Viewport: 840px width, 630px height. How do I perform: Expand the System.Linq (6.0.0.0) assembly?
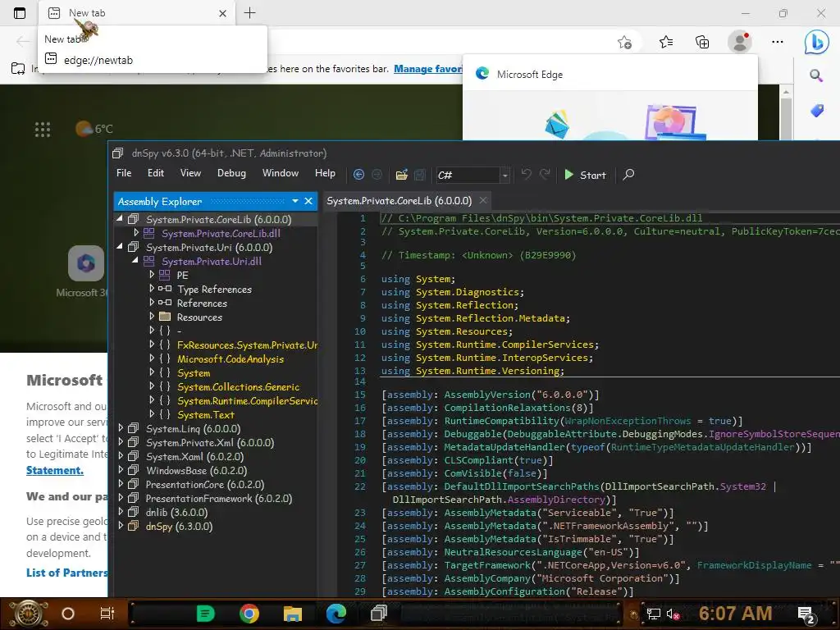click(x=121, y=427)
